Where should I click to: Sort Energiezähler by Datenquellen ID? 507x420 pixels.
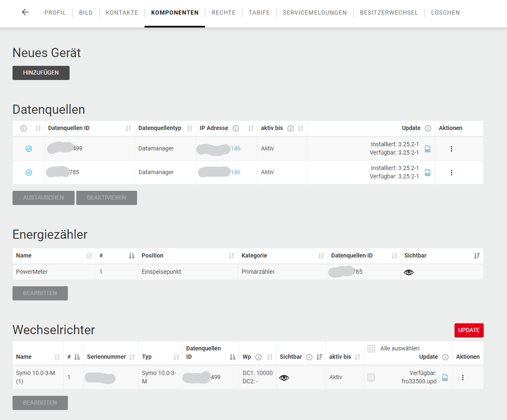pos(395,256)
